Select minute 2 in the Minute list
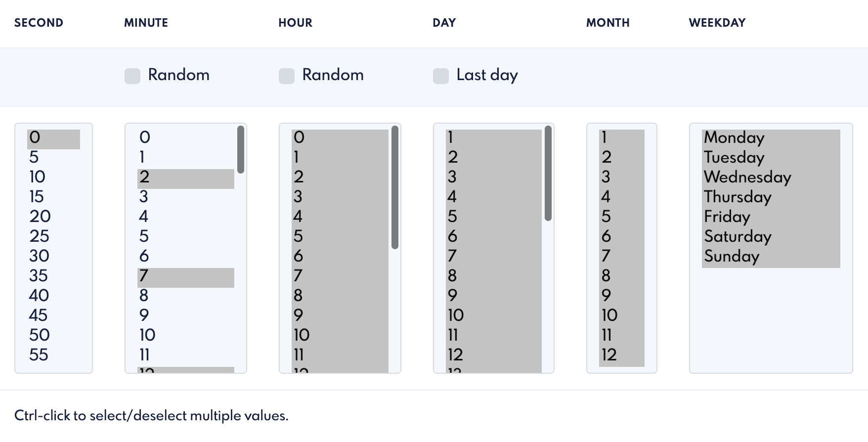This screenshot has width=868, height=442. pyautogui.click(x=144, y=177)
